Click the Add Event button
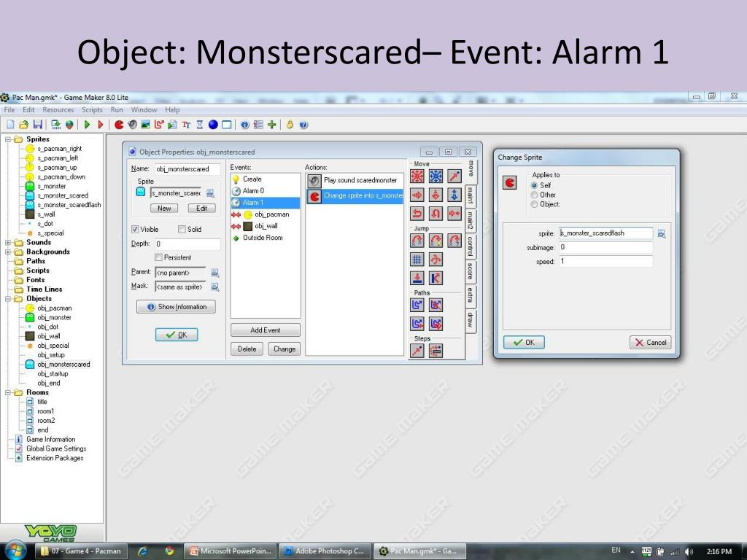This screenshot has width=747, height=560. (x=266, y=330)
